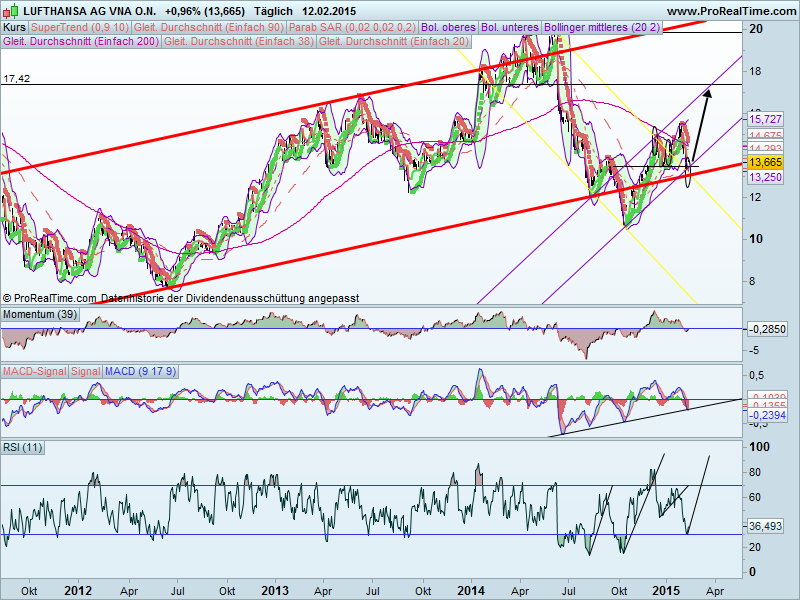Open the www.ProRealTime.com link

coord(731,11)
